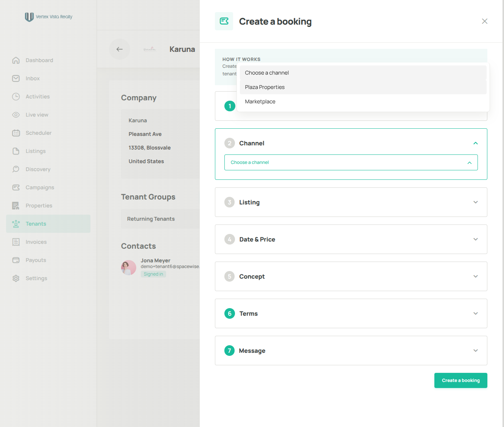Expand the Listing section
504x427 pixels.
tap(351, 202)
